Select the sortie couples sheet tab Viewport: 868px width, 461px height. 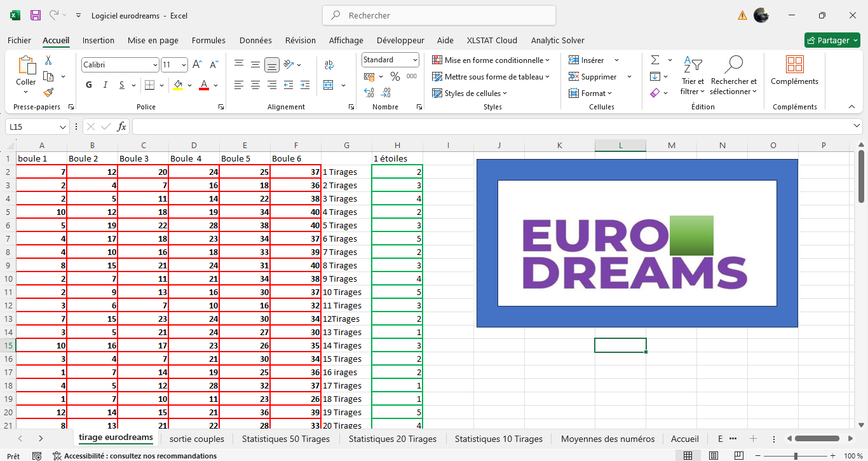tap(197, 439)
